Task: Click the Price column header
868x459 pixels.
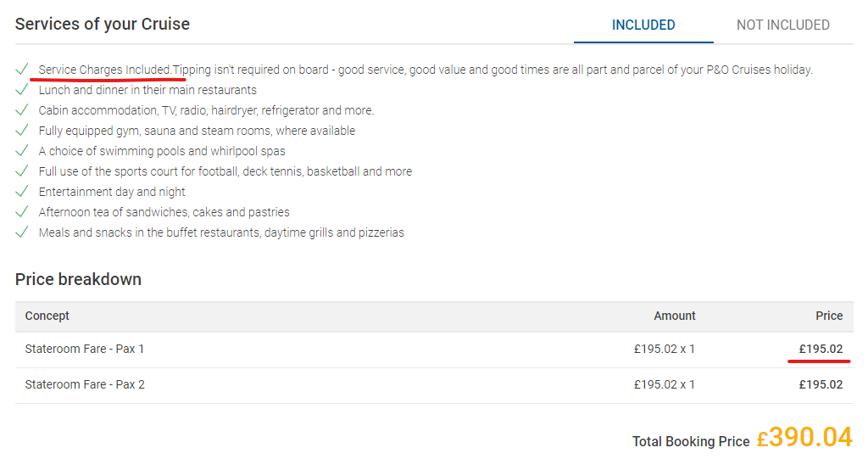Action: tap(829, 316)
